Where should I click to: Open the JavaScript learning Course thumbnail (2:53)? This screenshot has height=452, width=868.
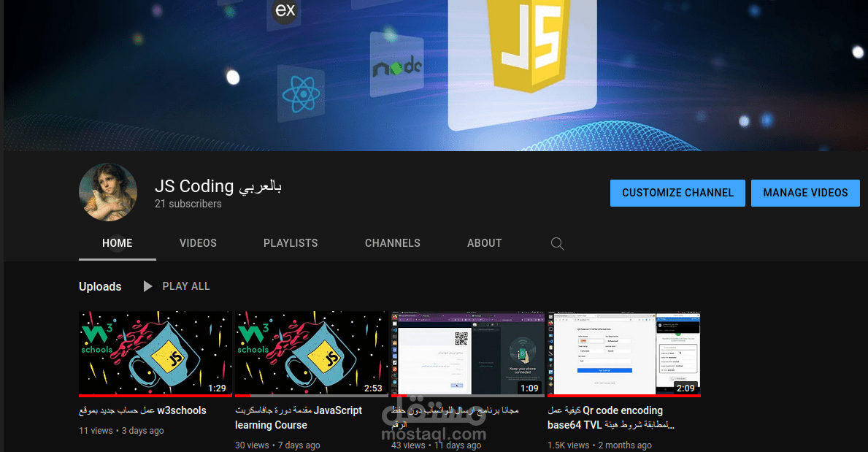312,354
